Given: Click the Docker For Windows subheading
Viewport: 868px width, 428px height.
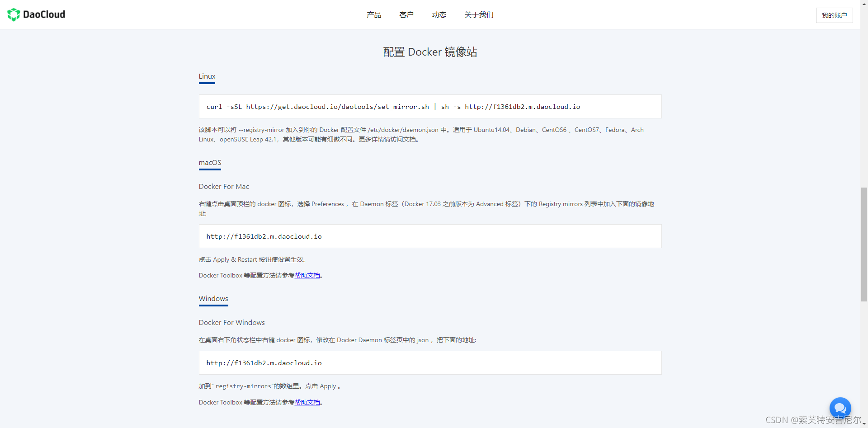Looking at the screenshot, I should (232, 323).
